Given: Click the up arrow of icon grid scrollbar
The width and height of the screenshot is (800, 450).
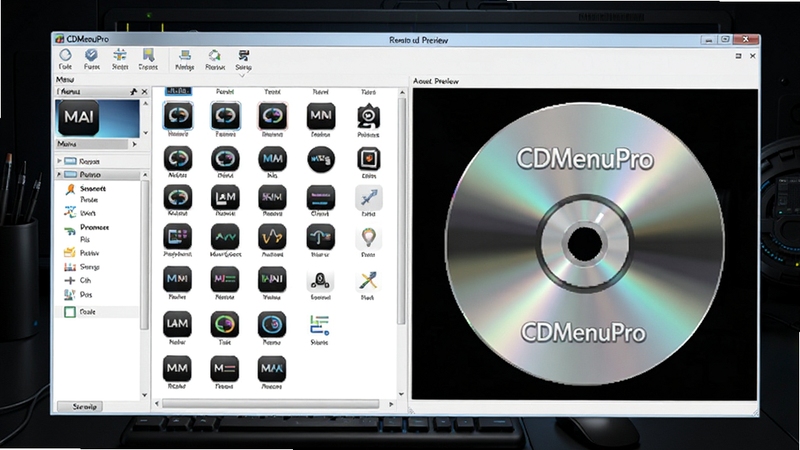Looking at the screenshot, I should click(402, 93).
